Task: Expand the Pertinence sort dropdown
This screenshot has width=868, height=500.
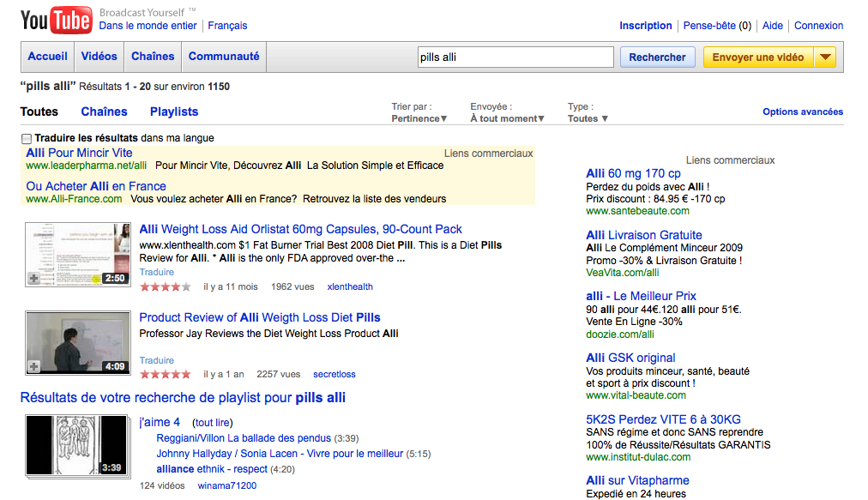Action: point(419,118)
